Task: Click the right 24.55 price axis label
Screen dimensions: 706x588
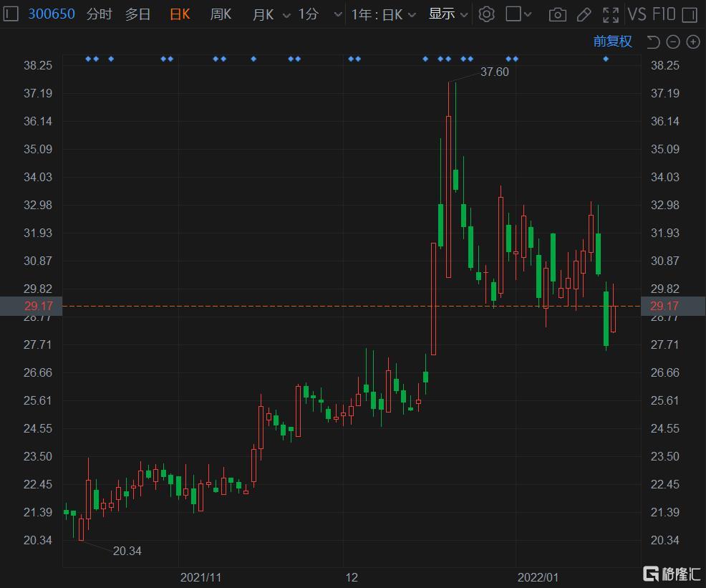Action: 665,428
